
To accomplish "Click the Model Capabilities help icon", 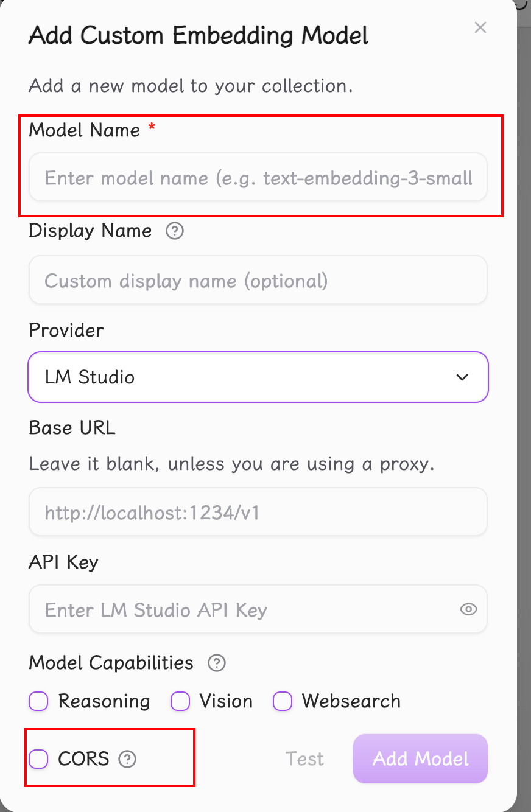I will click(217, 662).
